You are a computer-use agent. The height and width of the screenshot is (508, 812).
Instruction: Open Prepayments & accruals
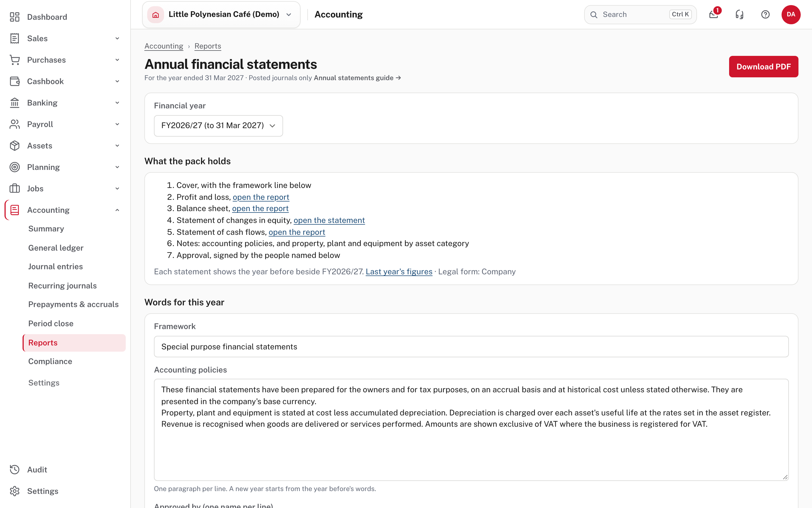pyautogui.click(x=74, y=304)
